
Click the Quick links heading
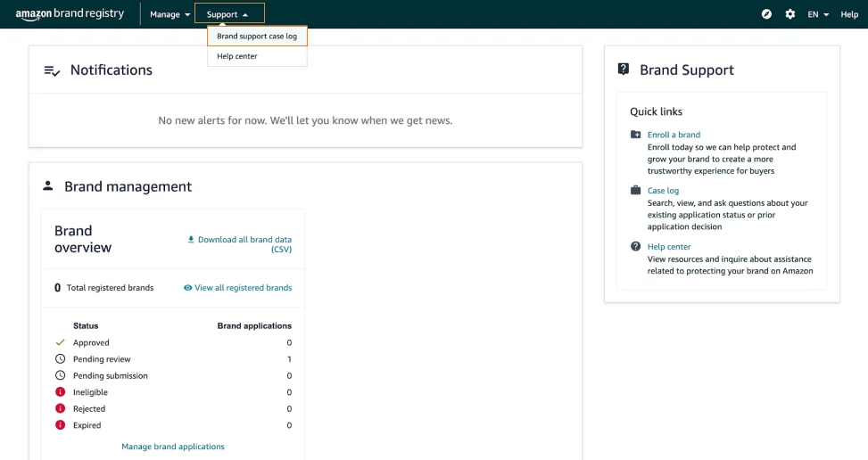(656, 111)
